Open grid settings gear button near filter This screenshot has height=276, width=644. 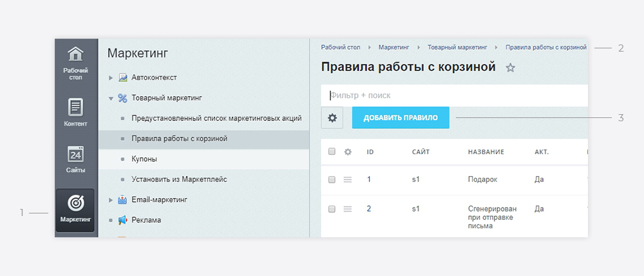332,118
